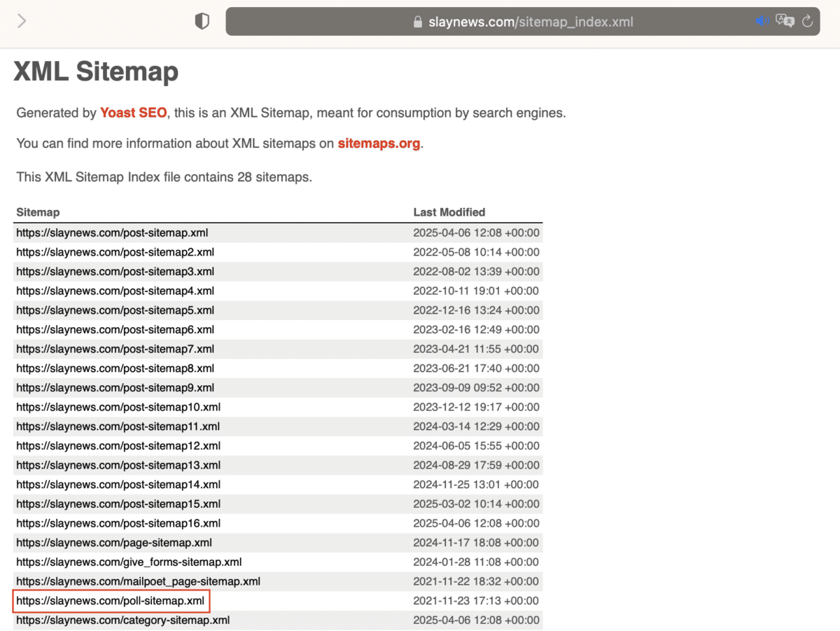This screenshot has height=631, width=840.
Task: Click the XML Sitemap page heading
Action: pos(96,72)
